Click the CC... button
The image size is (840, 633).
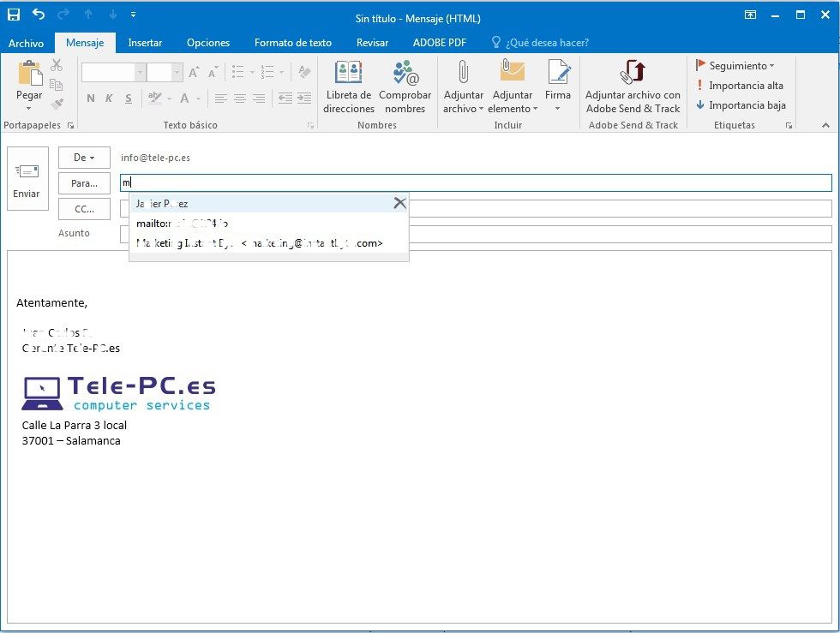point(84,209)
